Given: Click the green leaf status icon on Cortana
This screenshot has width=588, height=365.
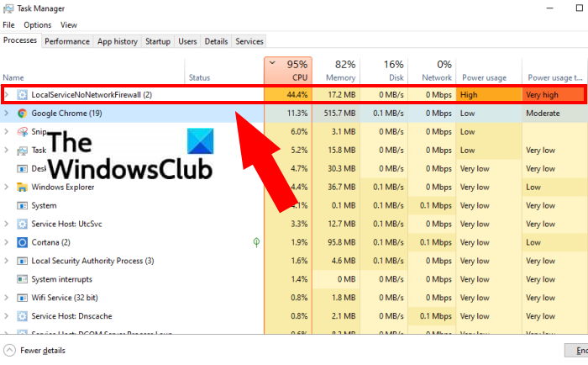Looking at the screenshot, I should 256,242.
